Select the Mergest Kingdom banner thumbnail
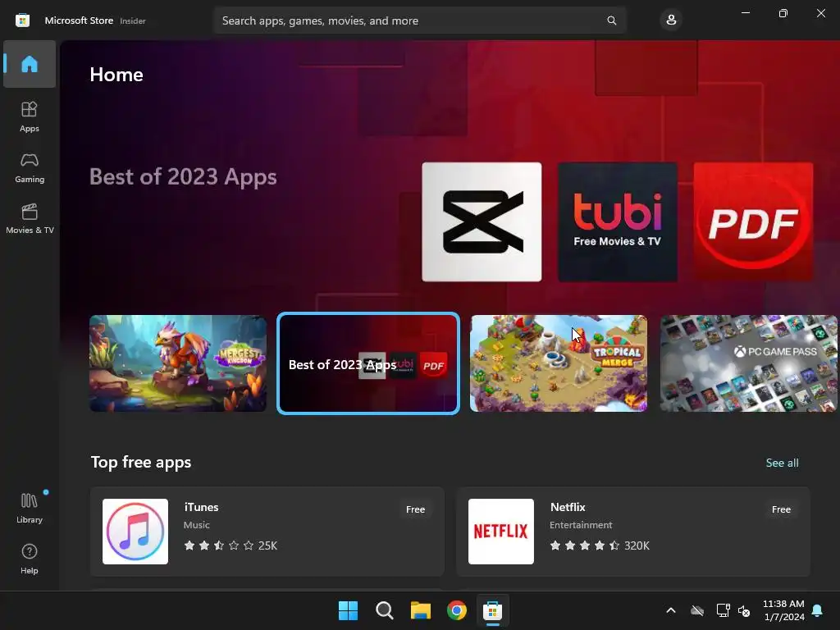Image resolution: width=840 pixels, height=630 pixels. coord(178,363)
